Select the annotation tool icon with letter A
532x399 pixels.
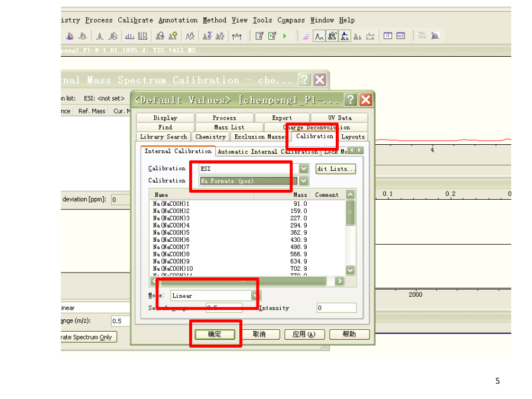pyautogui.click(x=237, y=36)
